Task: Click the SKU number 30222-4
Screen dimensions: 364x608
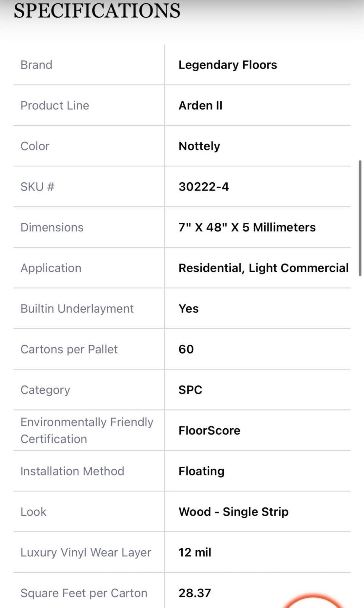Action: 204,187
